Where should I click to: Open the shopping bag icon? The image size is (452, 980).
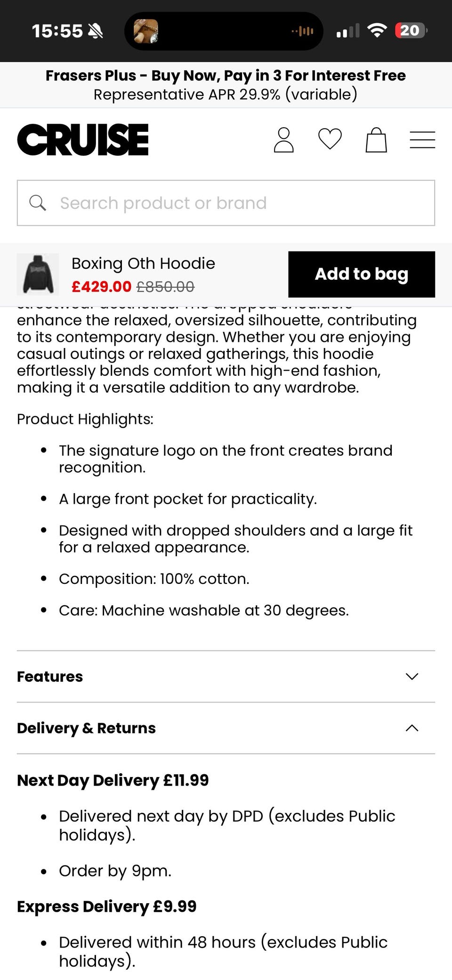(376, 140)
